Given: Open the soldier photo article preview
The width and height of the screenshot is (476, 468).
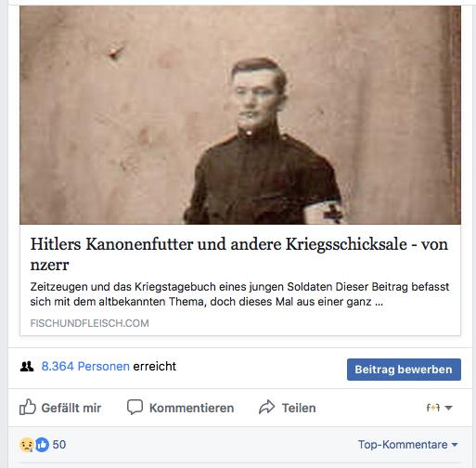Looking at the screenshot, I should point(240,115).
